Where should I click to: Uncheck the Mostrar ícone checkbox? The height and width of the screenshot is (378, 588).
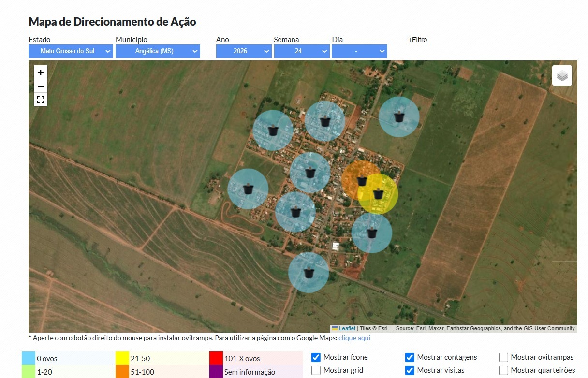click(x=316, y=357)
